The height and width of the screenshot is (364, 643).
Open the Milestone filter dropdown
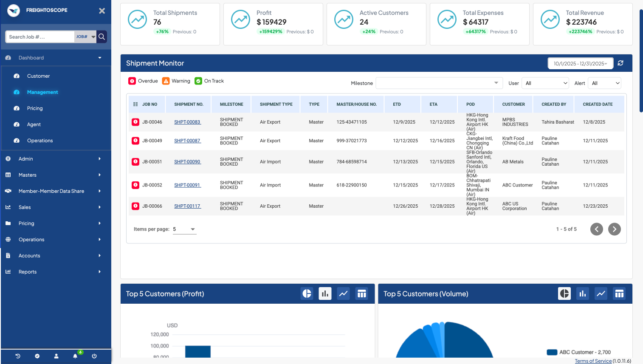tap(439, 83)
